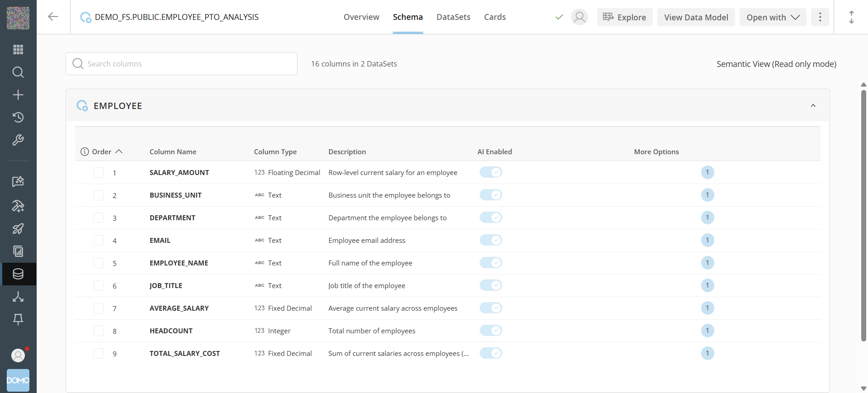Image resolution: width=868 pixels, height=393 pixels.
Task: Check the DEPARTMENT row checkbox
Action: point(99,218)
